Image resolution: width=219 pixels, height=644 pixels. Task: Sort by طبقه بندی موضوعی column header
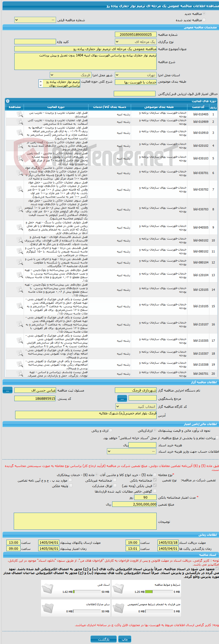pos(159,107)
